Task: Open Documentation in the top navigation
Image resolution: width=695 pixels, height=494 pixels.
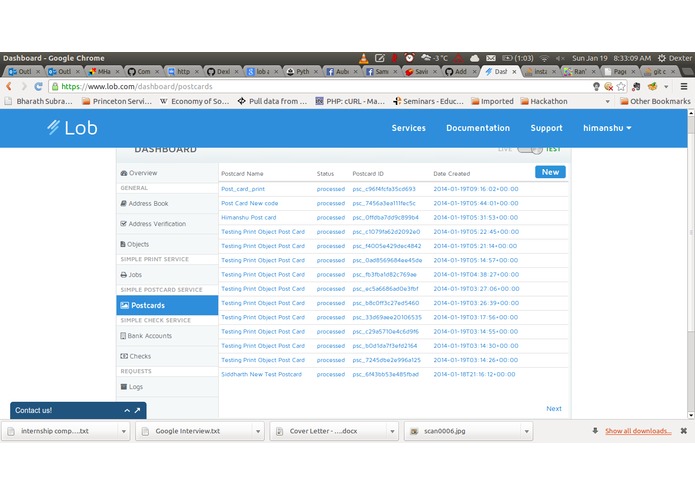Action: (478, 128)
